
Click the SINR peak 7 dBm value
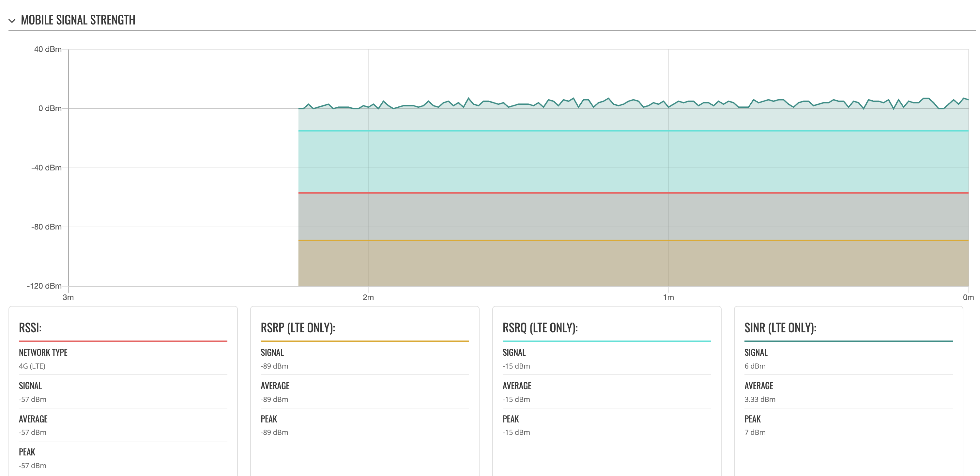755,432
